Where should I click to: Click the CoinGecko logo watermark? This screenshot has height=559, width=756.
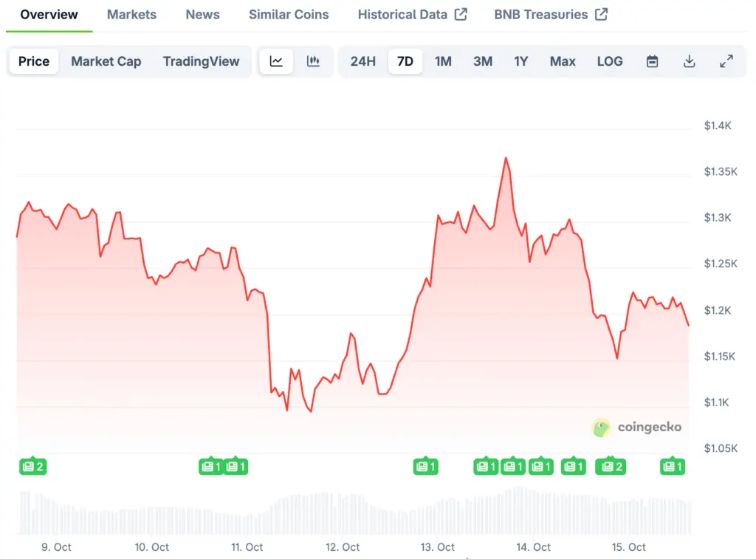tap(636, 427)
